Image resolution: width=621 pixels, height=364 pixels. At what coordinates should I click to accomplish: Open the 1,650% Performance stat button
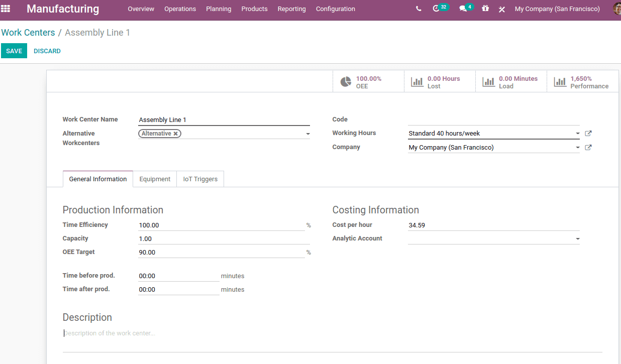point(583,82)
